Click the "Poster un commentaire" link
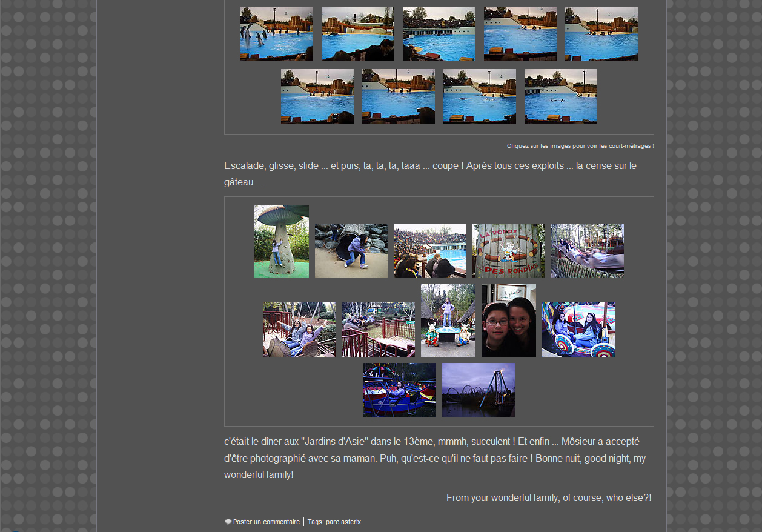 click(266, 522)
